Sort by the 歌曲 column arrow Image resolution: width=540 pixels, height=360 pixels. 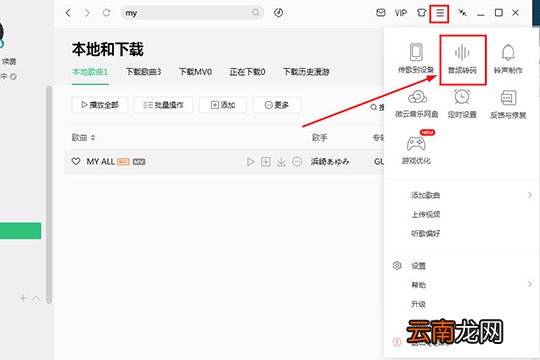coord(93,138)
